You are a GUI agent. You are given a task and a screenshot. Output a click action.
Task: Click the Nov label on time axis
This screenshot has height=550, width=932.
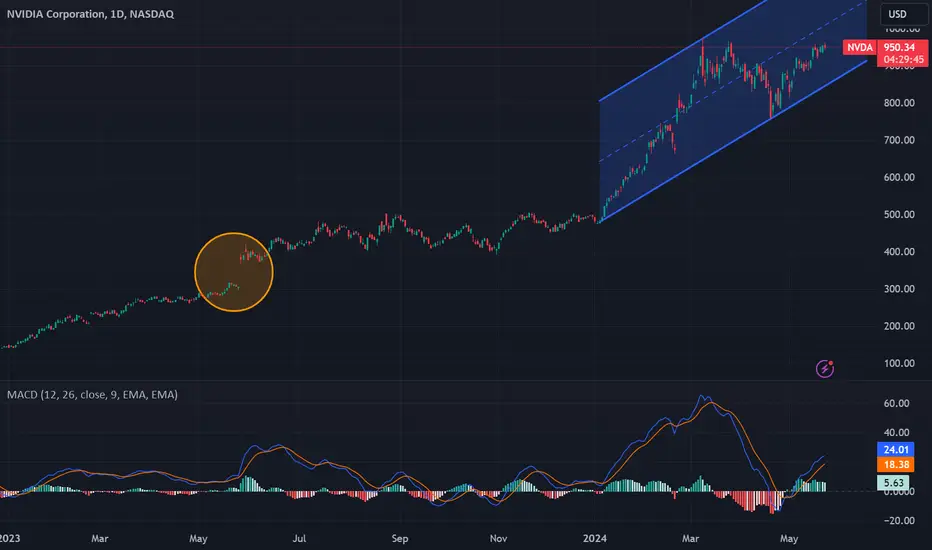pos(498,538)
